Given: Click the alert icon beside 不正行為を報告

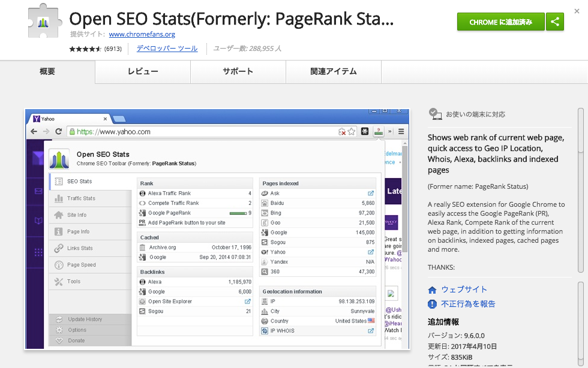Looking at the screenshot, I should click(432, 304).
